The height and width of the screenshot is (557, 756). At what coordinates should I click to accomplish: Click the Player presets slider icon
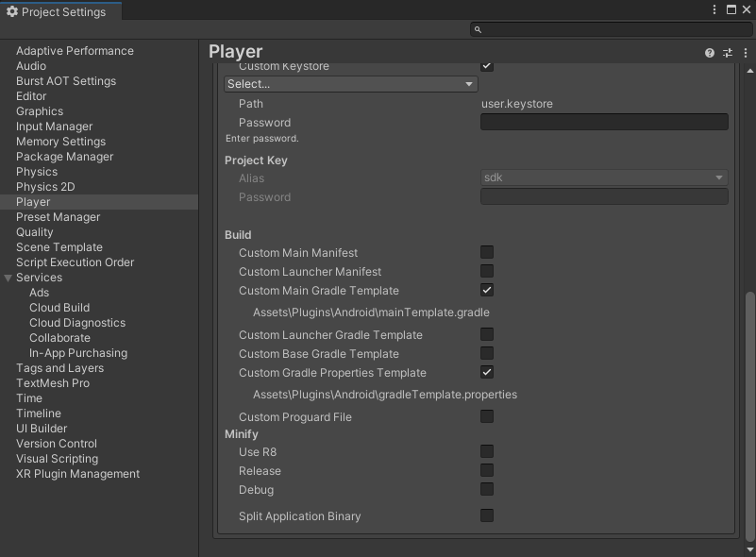coord(728,53)
